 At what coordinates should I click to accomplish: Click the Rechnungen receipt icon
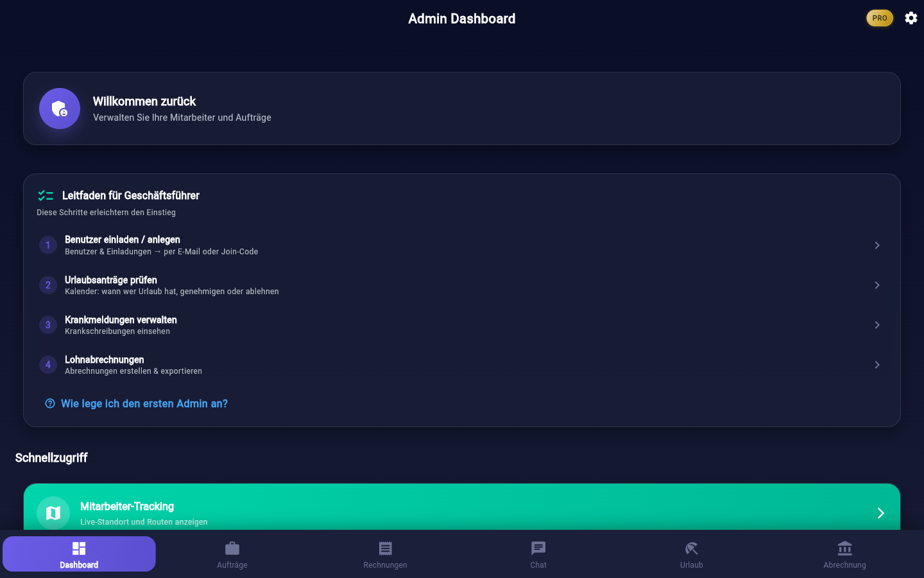(385, 548)
